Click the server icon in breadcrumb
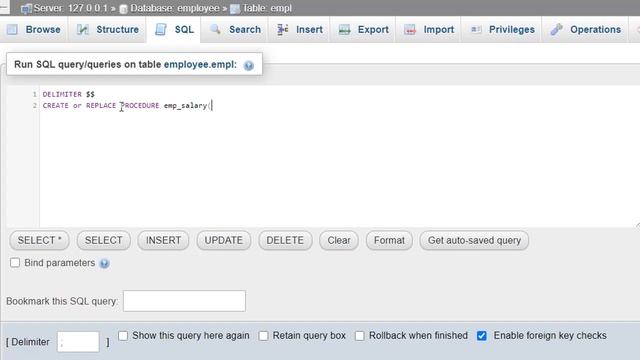The height and width of the screenshot is (360, 640). click(26, 9)
